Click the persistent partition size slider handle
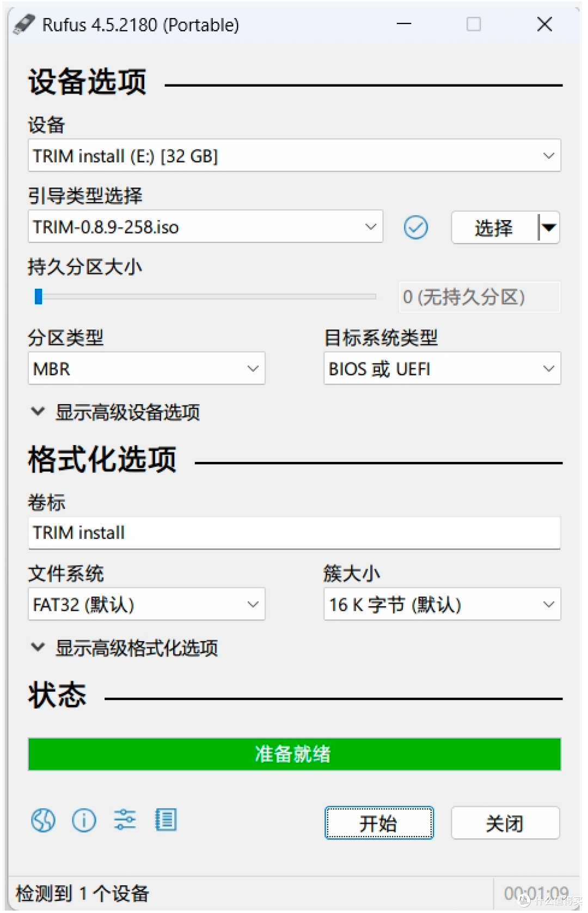 tap(38, 297)
